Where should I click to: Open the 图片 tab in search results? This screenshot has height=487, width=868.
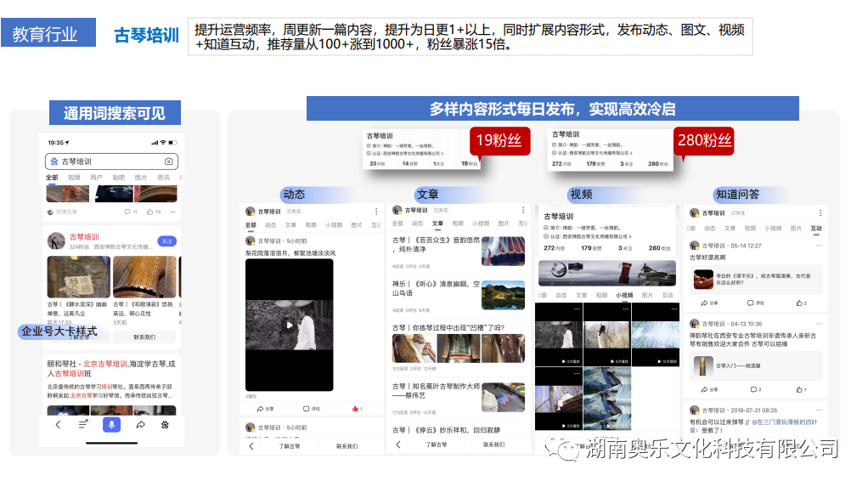(141, 178)
